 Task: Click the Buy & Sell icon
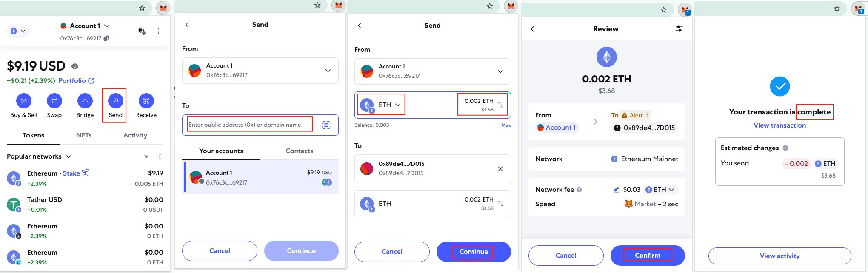[24, 101]
